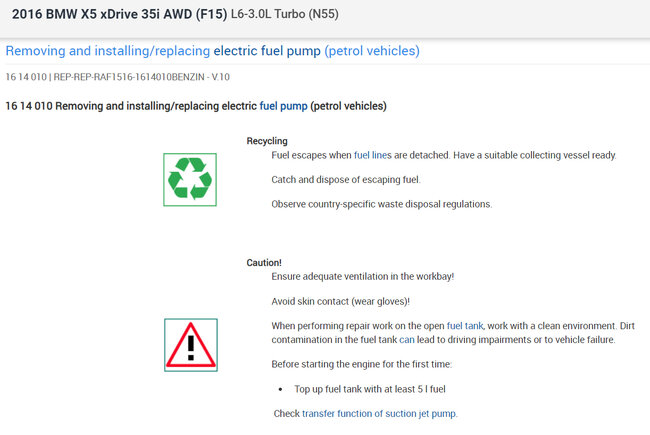
Task: Click the 'Recycling' section heading
Action: point(267,141)
